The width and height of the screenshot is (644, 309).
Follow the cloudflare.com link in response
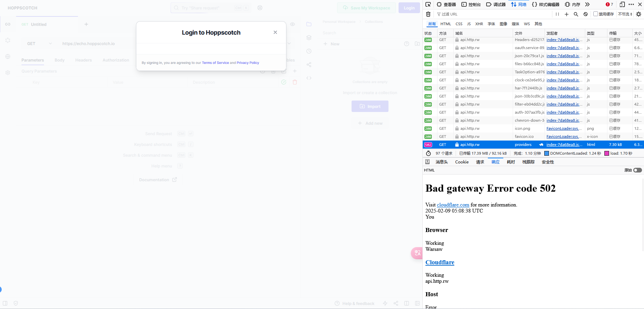453,205
